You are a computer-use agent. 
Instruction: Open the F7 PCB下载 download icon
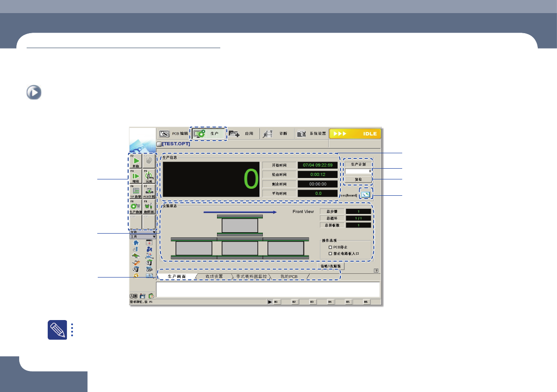pos(149,192)
